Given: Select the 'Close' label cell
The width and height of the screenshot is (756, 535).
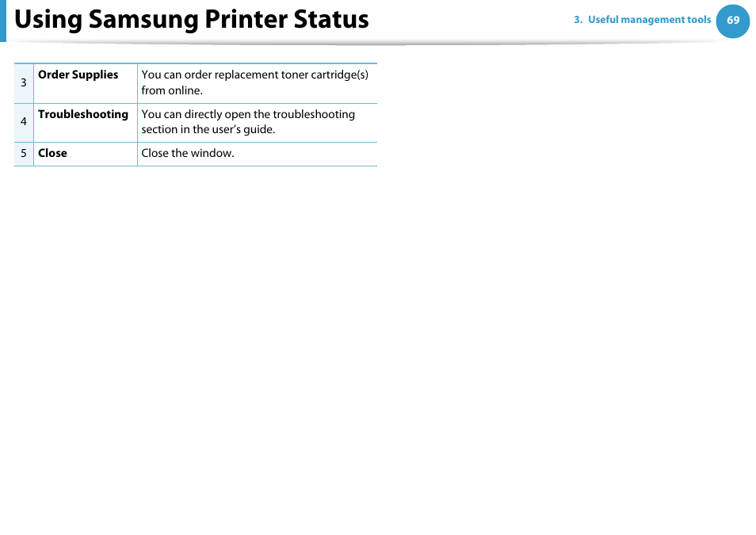Looking at the screenshot, I should pyautogui.click(x=86, y=154).
